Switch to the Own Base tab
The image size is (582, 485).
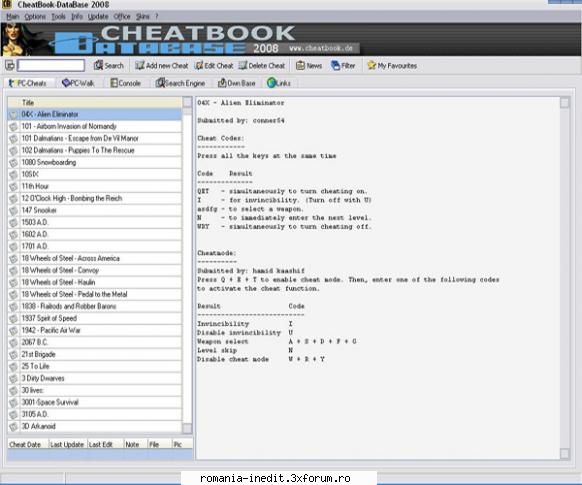tap(236, 83)
